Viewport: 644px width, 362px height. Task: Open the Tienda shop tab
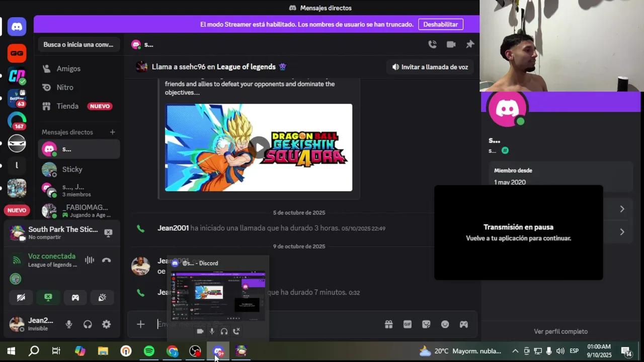pyautogui.click(x=79, y=106)
